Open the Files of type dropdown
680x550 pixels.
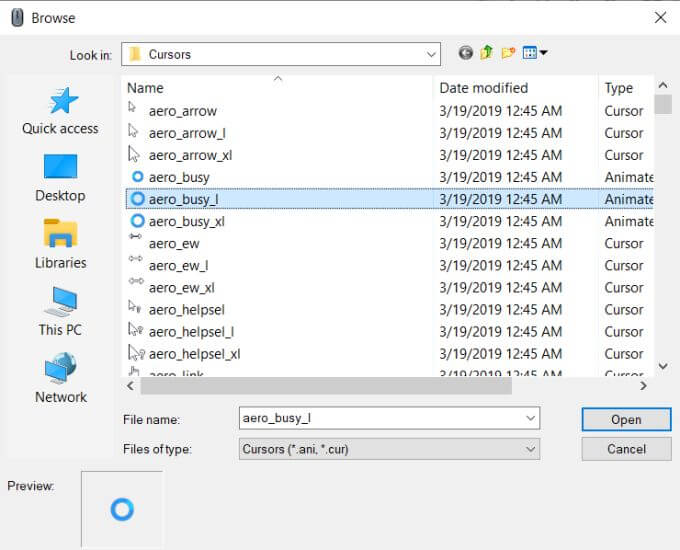pos(530,449)
